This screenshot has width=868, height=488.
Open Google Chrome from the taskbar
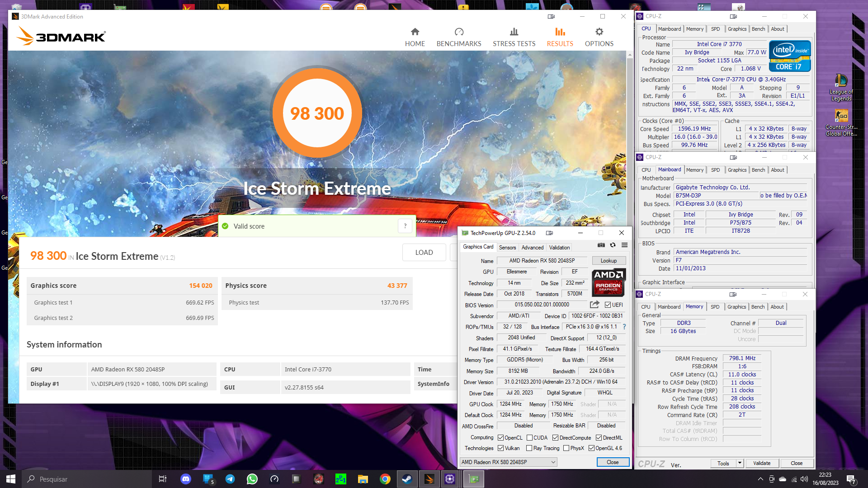pos(385,479)
